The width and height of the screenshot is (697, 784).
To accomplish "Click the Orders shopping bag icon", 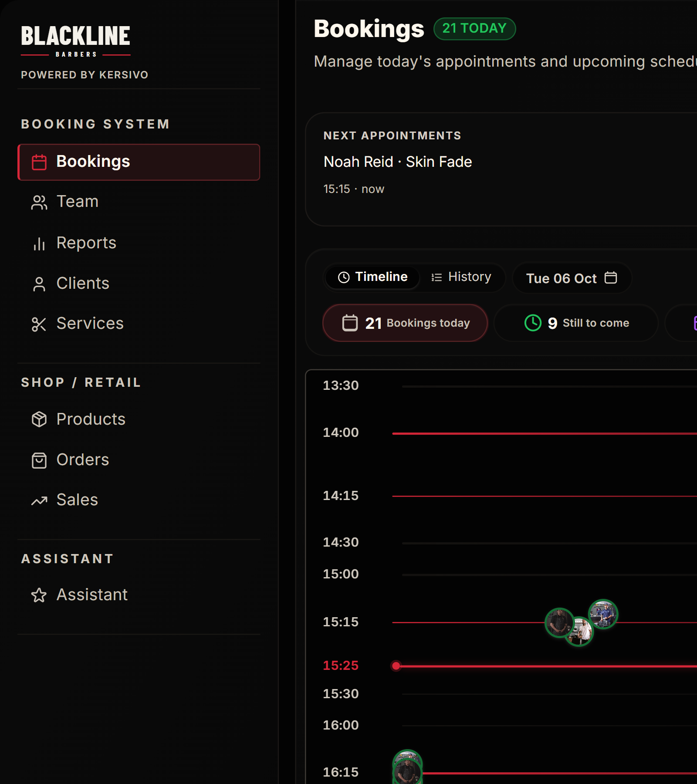I will pyautogui.click(x=39, y=460).
